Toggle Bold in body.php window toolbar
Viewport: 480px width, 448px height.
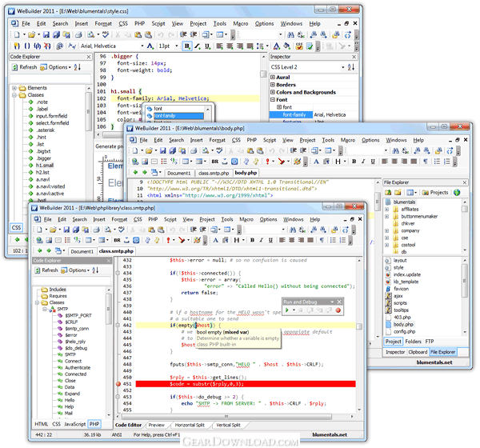click(354, 162)
